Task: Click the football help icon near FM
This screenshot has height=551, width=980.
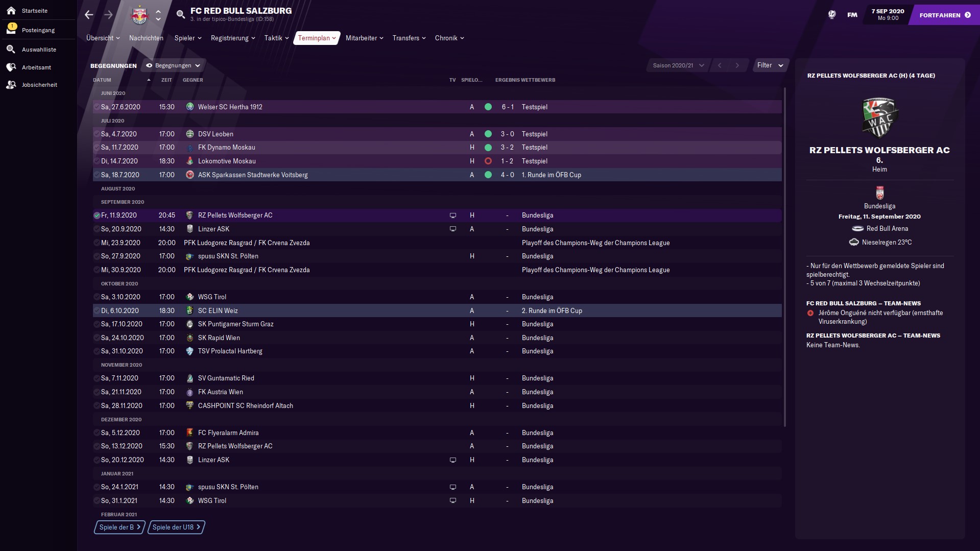Action: pos(831,15)
